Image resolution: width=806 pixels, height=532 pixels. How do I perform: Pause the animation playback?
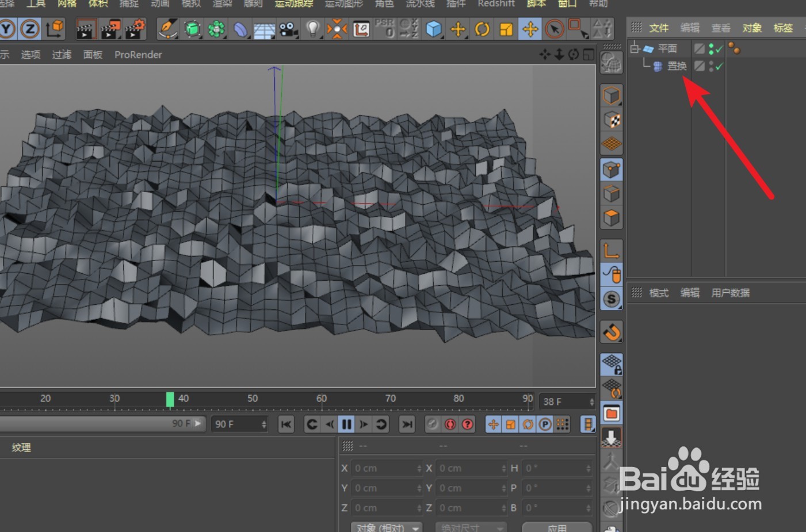click(x=346, y=424)
